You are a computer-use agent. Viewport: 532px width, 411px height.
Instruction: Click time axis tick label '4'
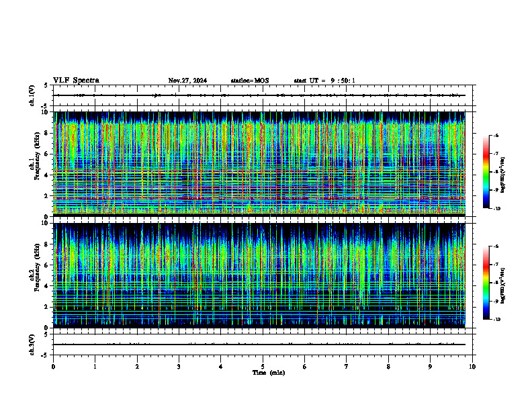(221, 367)
